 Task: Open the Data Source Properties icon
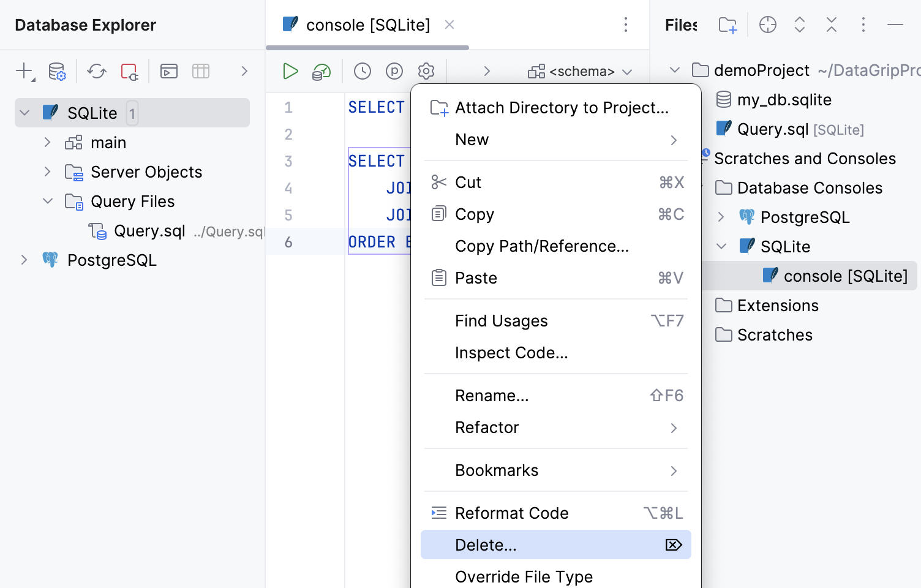click(x=56, y=71)
